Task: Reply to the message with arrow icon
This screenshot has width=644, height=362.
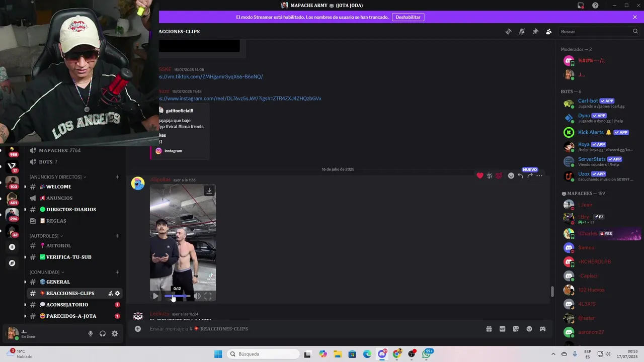Action: click(x=521, y=175)
